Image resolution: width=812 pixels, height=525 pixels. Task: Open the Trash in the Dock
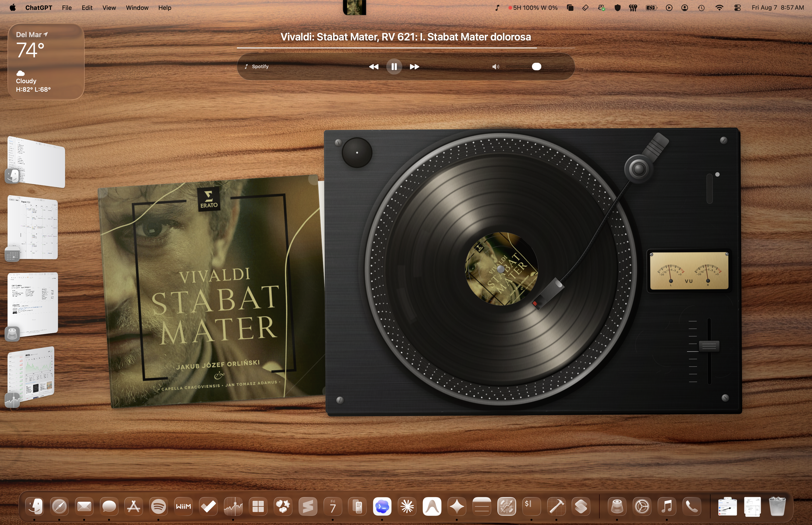click(x=777, y=506)
